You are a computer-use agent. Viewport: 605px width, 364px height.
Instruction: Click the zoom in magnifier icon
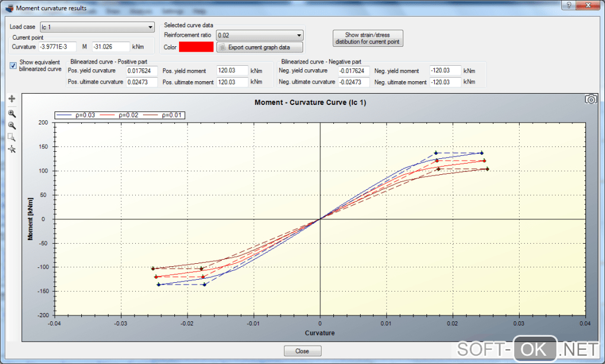click(x=11, y=113)
